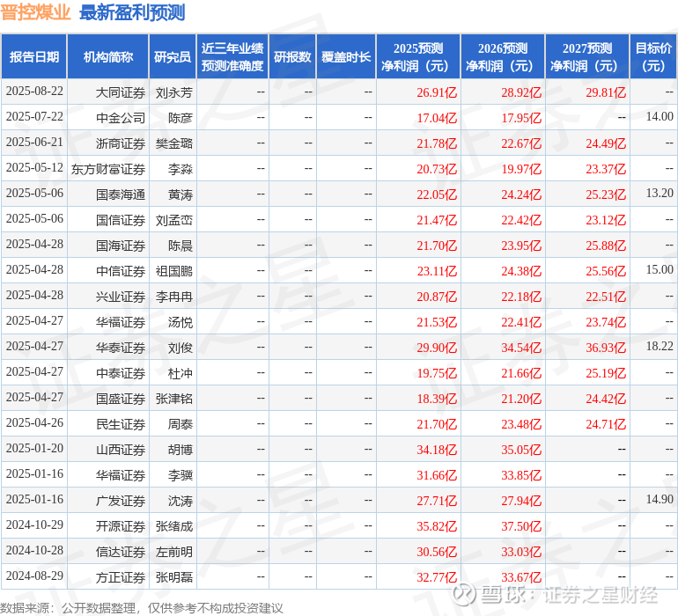Image resolution: width=678 pixels, height=616 pixels.
Task: Click the 机构简称 column header
Action: coord(108,57)
